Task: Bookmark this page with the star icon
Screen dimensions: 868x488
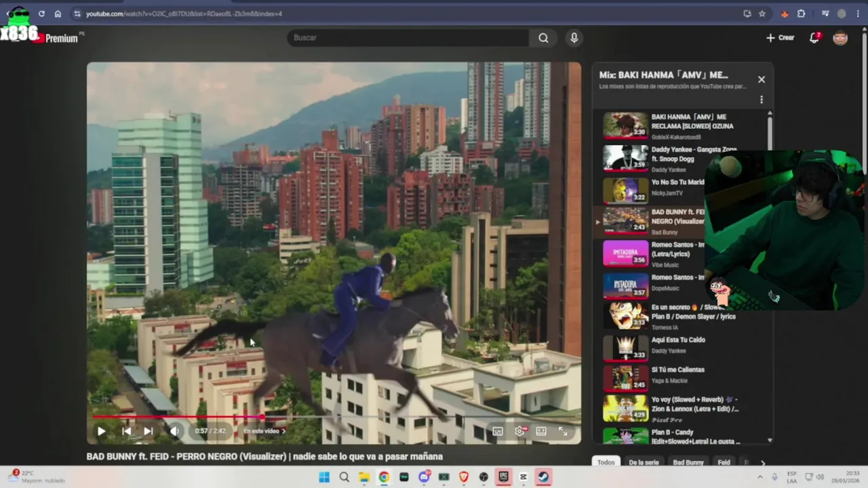Action: [762, 14]
